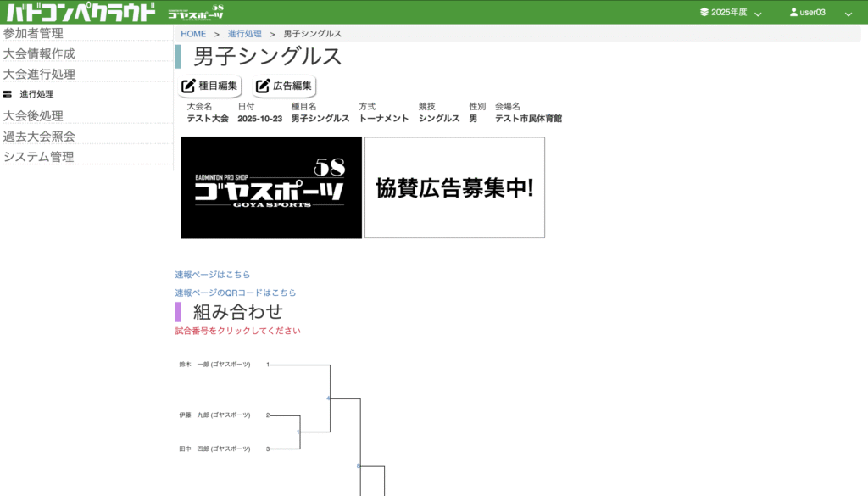Click the layers icon beside 2025年度
The width and height of the screenshot is (868, 496).
point(704,13)
